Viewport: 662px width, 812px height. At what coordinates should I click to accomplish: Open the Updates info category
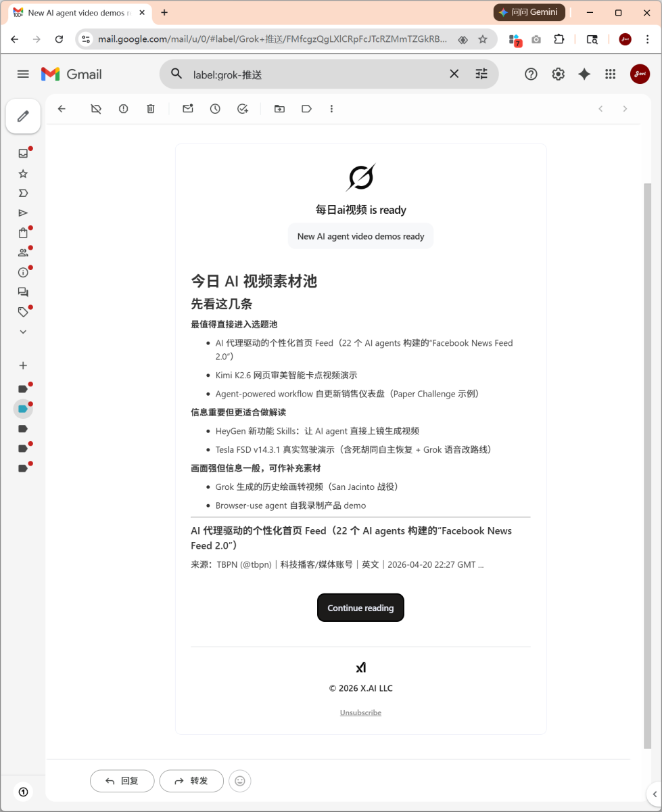click(23, 273)
